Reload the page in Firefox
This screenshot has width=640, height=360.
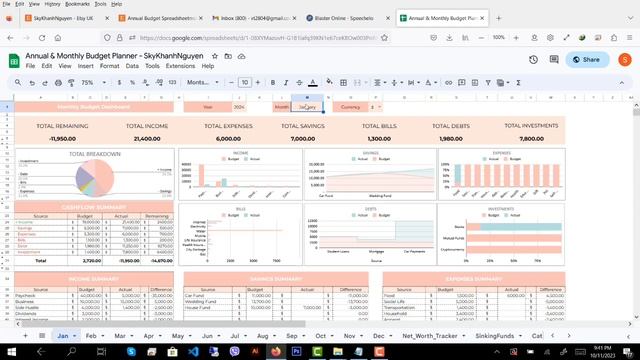42,38
